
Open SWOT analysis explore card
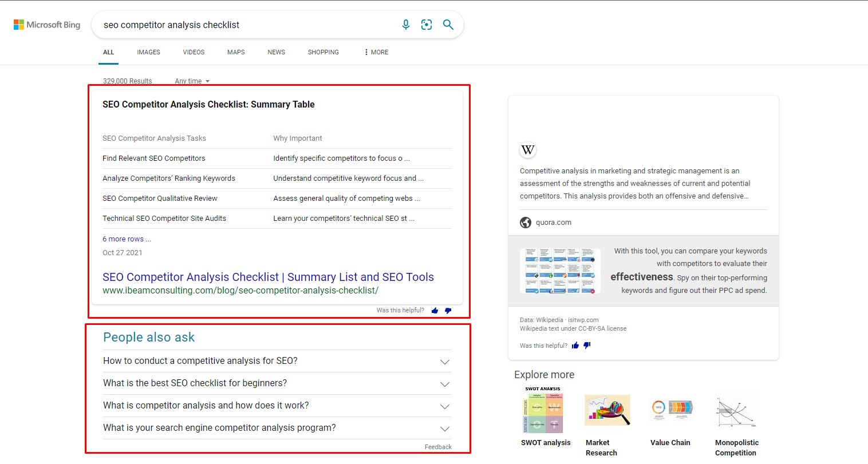click(x=546, y=417)
